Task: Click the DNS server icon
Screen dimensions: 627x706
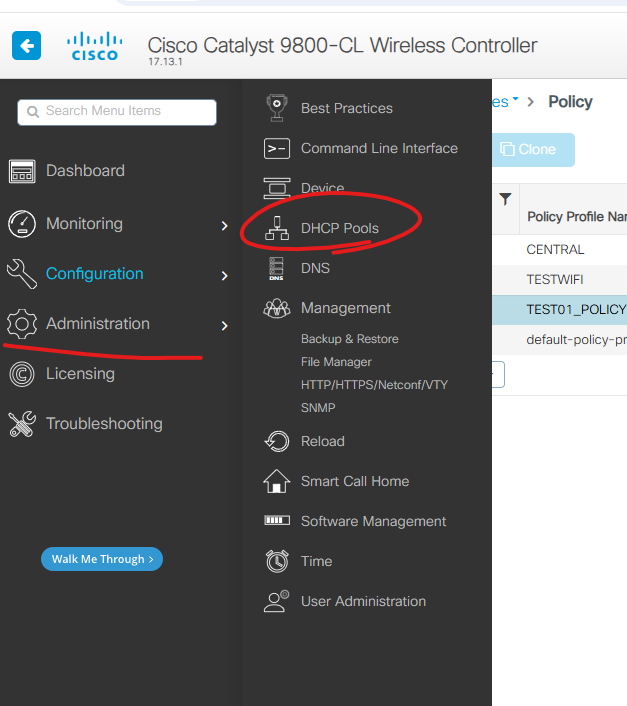Action: click(276, 268)
